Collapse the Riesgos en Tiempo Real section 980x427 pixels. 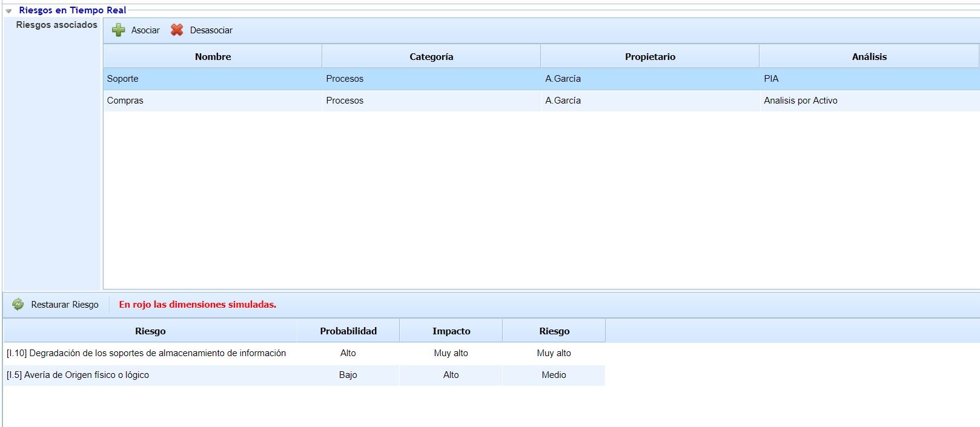[8, 11]
